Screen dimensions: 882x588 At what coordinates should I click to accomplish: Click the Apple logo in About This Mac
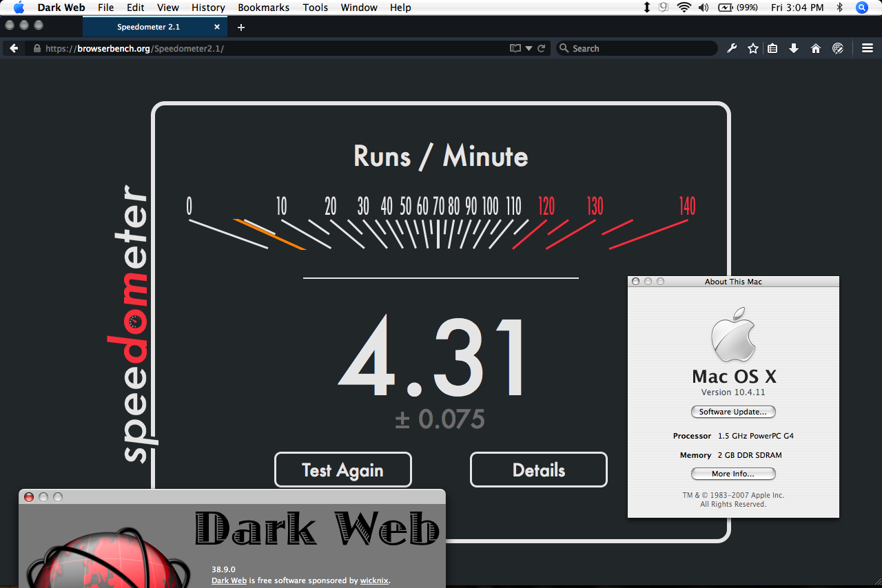(733, 334)
